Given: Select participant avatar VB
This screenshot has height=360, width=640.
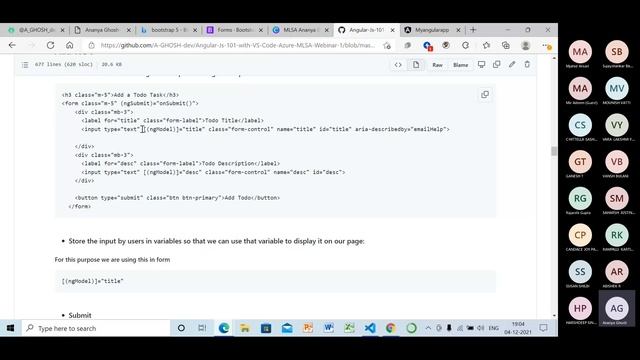Looking at the screenshot, I should (x=617, y=162).
